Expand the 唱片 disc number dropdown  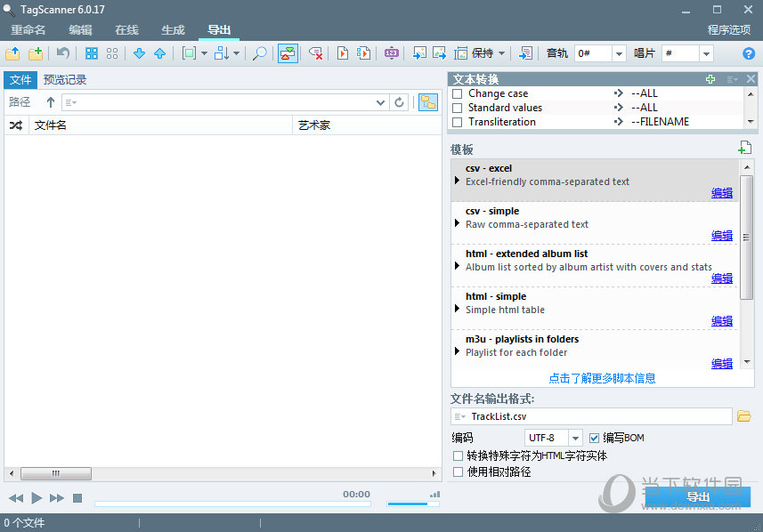pos(706,53)
